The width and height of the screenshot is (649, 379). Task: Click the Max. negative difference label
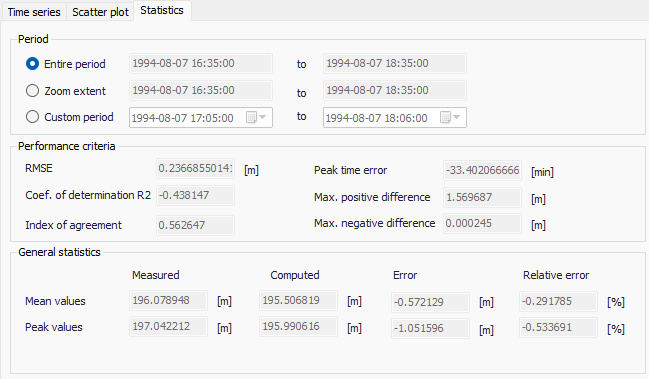375,223
